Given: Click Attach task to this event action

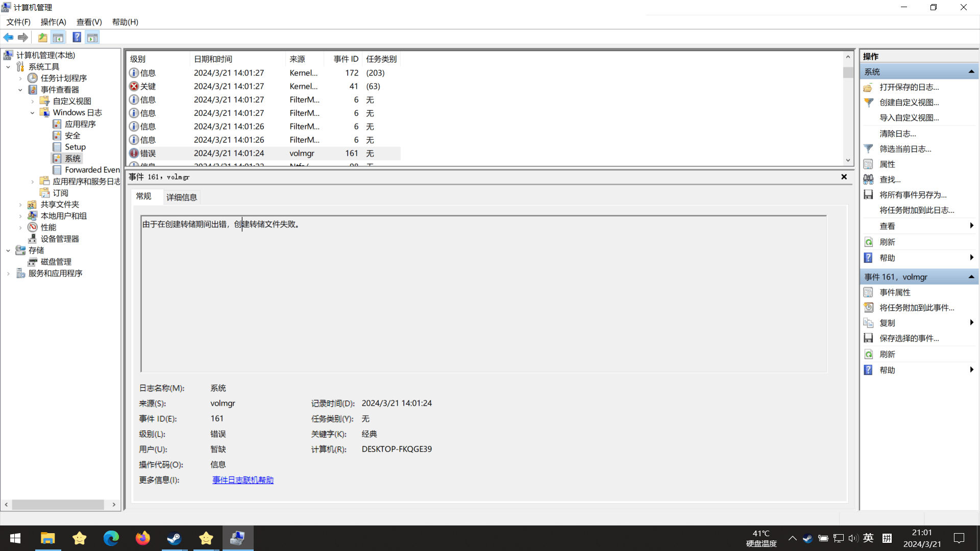Looking at the screenshot, I should point(917,308).
